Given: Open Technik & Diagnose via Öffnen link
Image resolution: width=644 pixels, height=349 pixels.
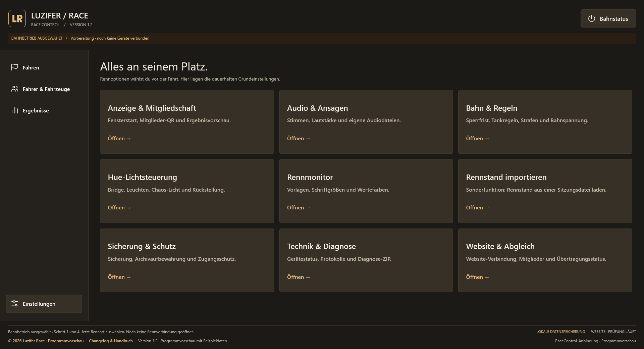Looking at the screenshot, I should (x=299, y=277).
